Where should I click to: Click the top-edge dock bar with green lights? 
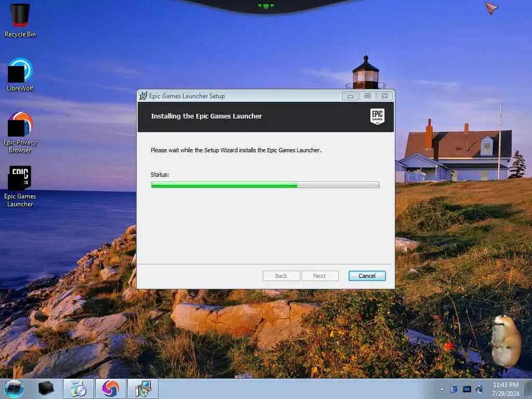266,6
